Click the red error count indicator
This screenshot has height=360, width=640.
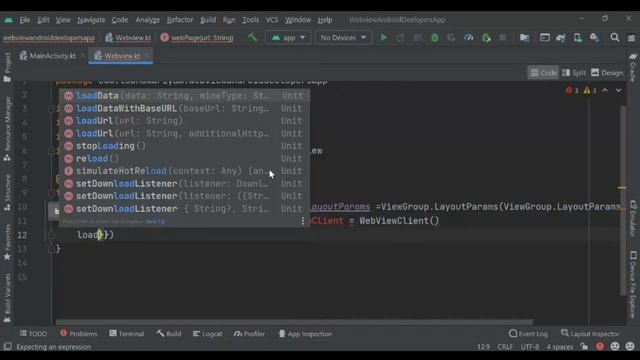pyautogui.click(x=572, y=91)
